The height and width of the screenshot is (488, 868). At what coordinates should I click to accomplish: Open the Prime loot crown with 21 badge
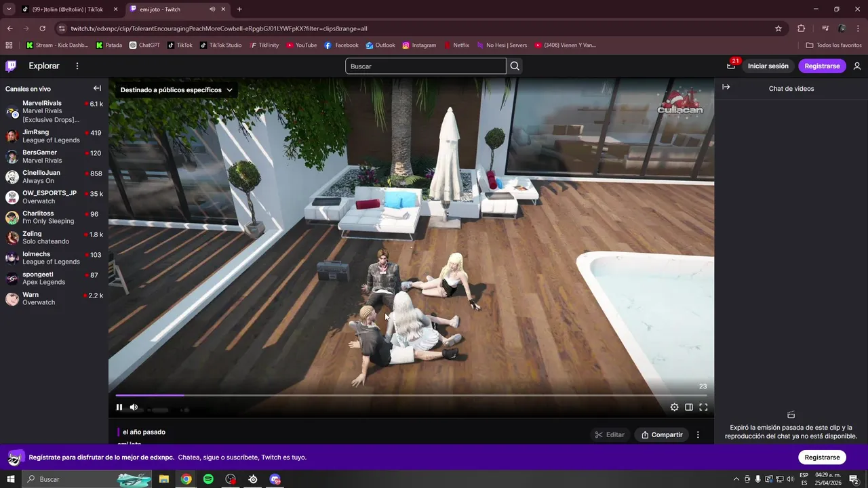[731, 66]
